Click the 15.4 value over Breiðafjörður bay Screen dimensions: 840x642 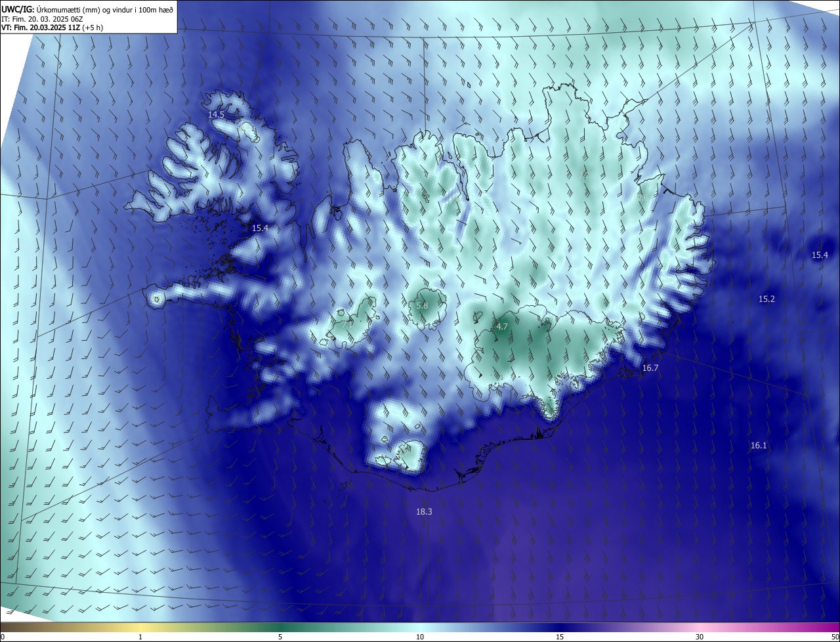click(260, 228)
